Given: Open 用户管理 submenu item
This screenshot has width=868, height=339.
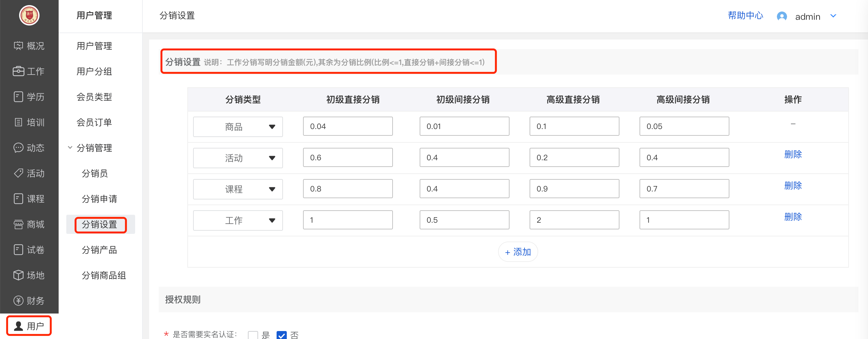Looking at the screenshot, I should (x=94, y=46).
